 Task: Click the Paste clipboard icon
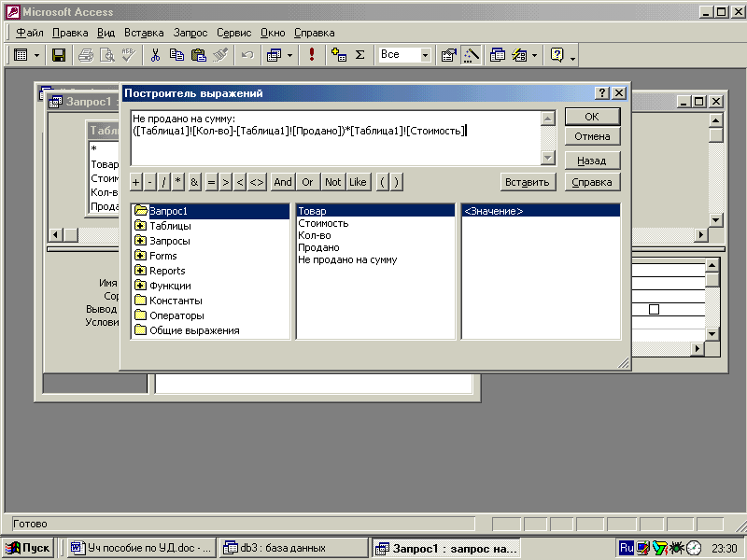(x=198, y=55)
